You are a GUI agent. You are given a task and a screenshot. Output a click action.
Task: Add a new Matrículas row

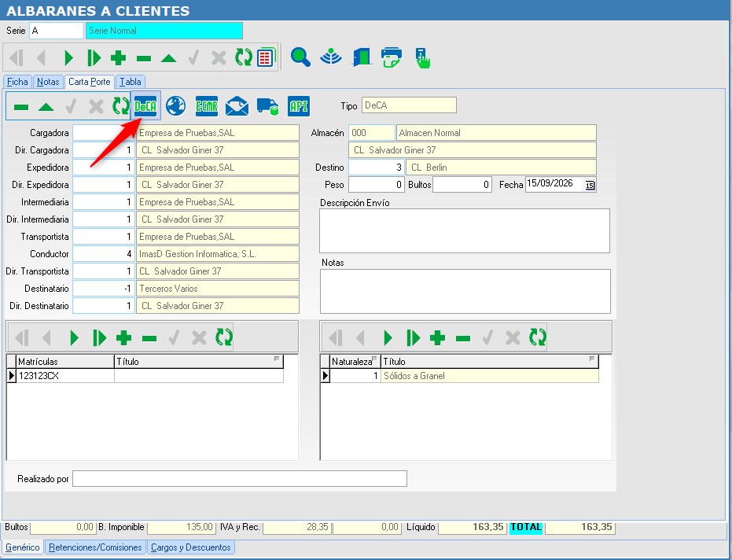123,337
